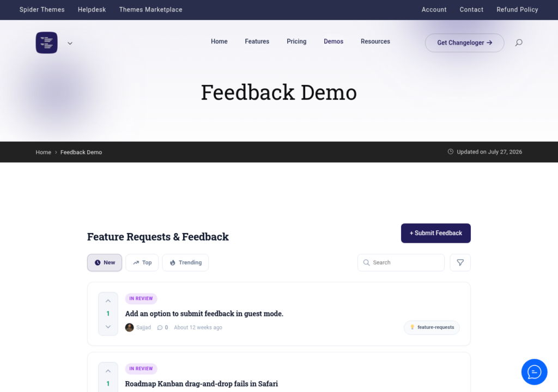Switch to the Trending sort tab
The image size is (558, 392).
(185, 262)
